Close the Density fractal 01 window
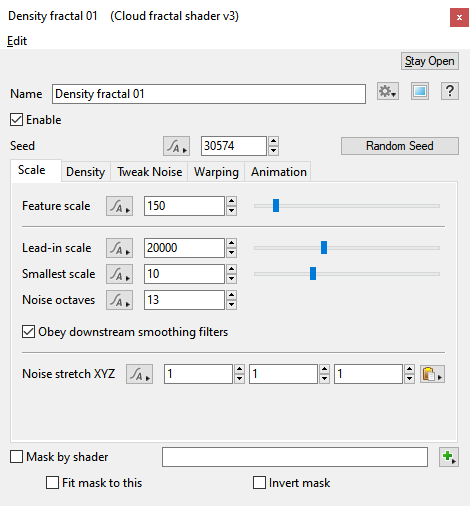Viewport: 470px width, 506px height. click(459, 18)
